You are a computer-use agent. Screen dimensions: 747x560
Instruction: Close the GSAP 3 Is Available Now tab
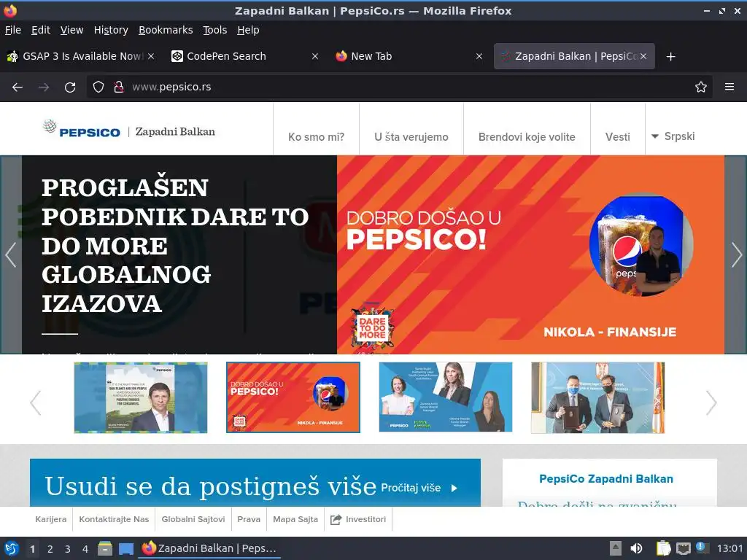[x=150, y=56]
